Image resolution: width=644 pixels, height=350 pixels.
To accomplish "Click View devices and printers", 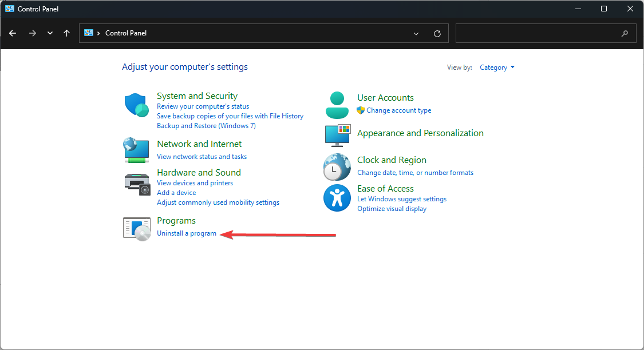I will (195, 183).
